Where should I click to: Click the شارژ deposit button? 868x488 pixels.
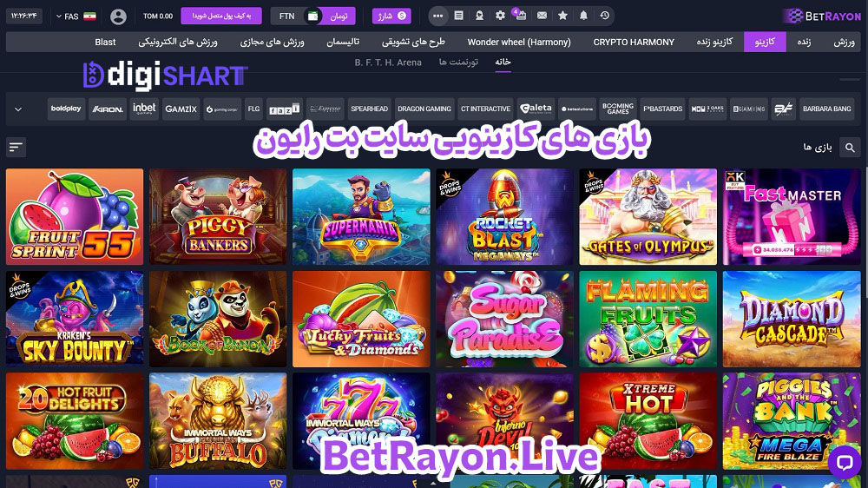coord(392,16)
